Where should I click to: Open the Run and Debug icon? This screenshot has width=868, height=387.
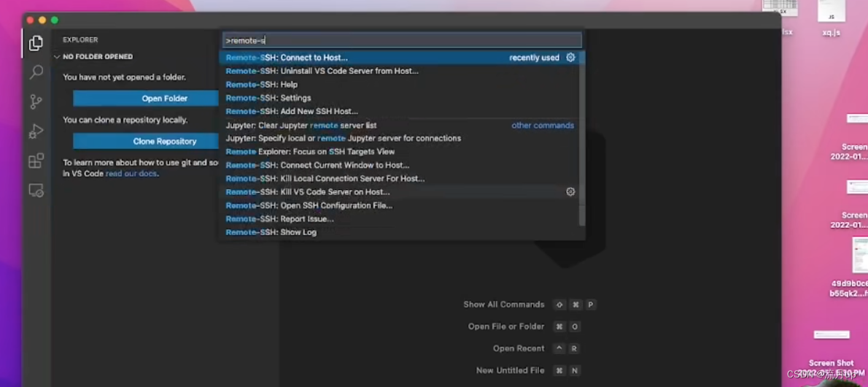(x=36, y=131)
